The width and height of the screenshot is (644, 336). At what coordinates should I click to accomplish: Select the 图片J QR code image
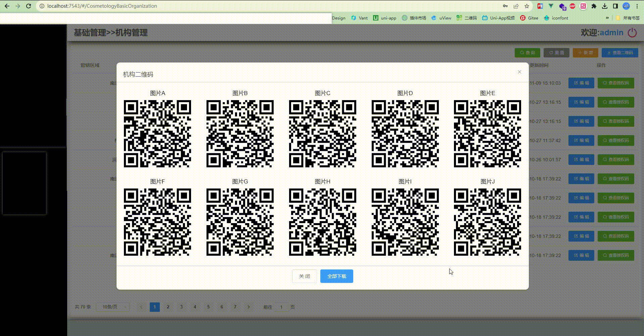pyautogui.click(x=488, y=222)
